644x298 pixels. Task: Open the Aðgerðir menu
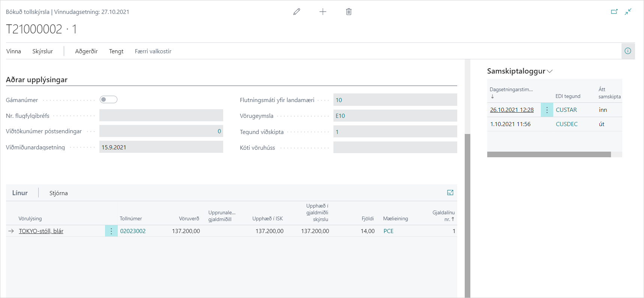click(86, 51)
